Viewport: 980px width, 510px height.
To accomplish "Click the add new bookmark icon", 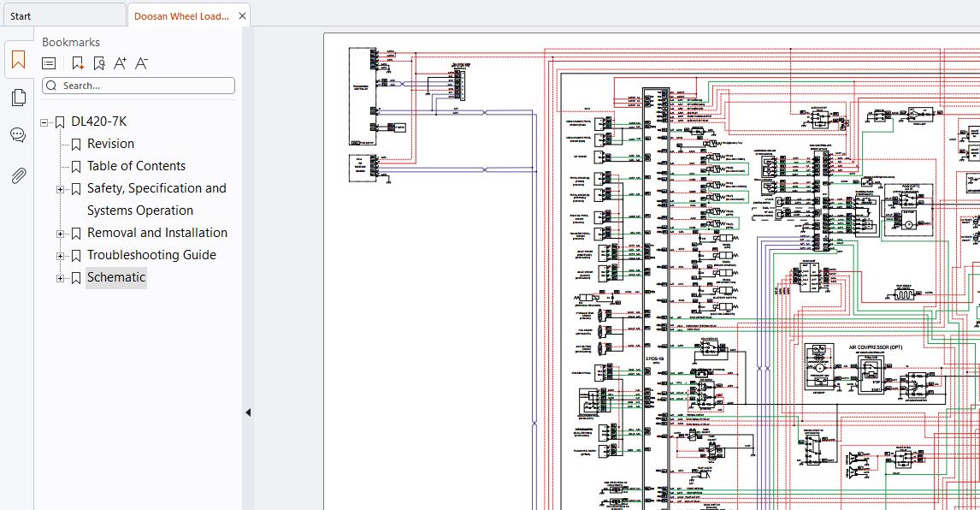I will [78, 63].
